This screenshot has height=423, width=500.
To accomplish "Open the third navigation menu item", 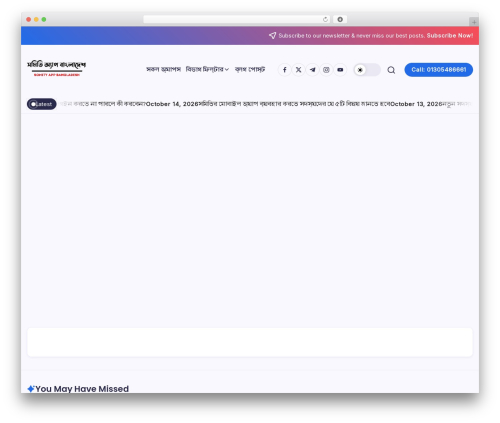I will coord(250,69).
